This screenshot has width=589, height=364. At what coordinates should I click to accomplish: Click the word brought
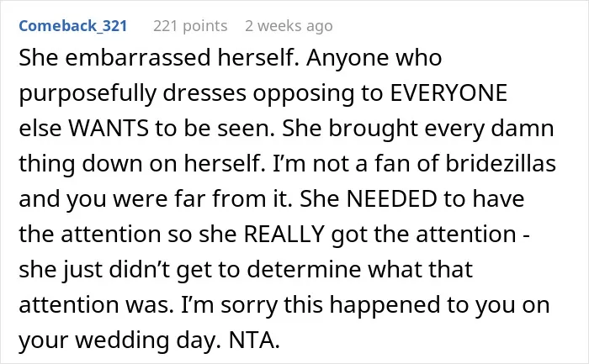tap(373, 129)
